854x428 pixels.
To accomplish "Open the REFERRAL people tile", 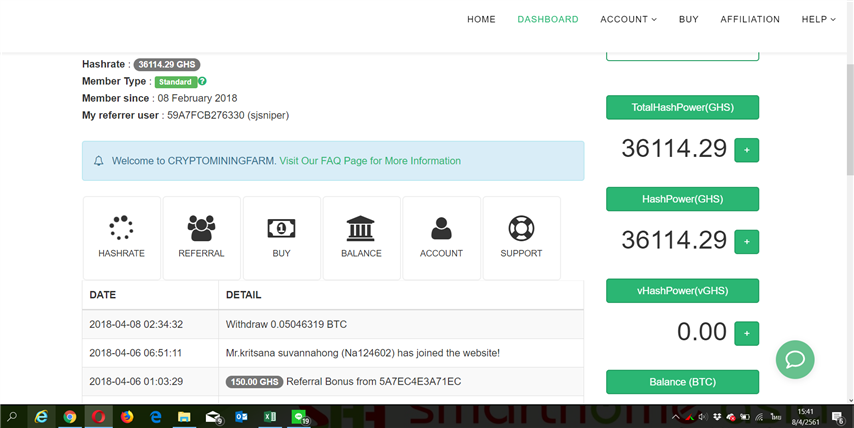I will click(x=202, y=238).
